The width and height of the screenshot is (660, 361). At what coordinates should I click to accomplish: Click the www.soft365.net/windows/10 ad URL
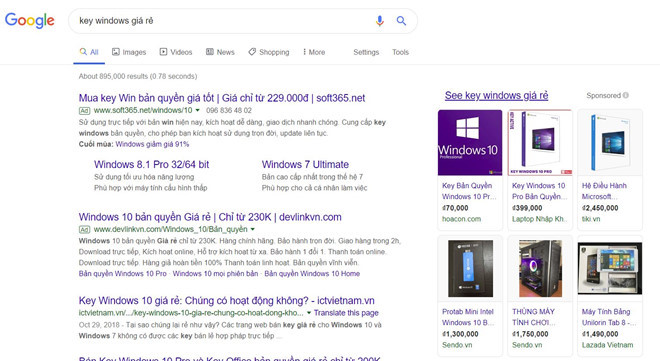(x=143, y=110)
